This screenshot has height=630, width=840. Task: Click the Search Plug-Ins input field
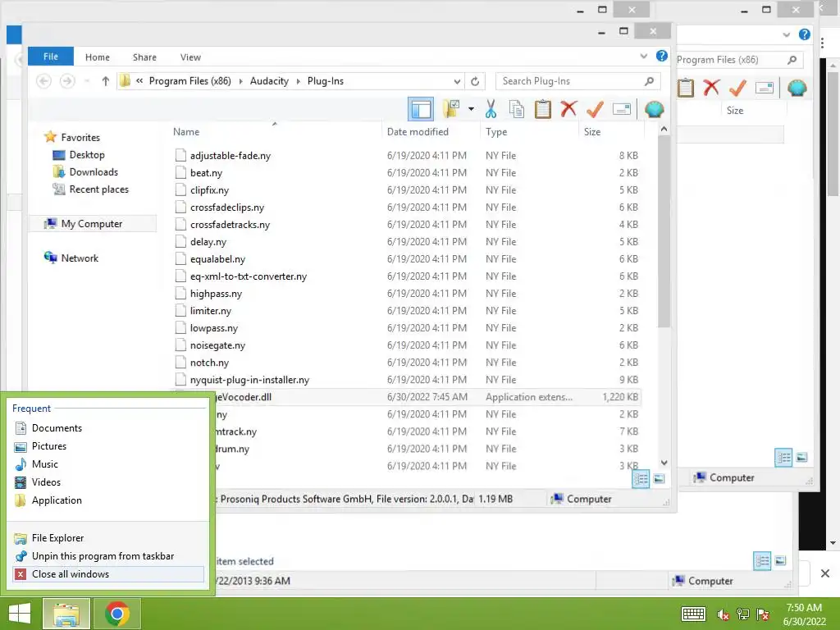(x=570, y=81)
